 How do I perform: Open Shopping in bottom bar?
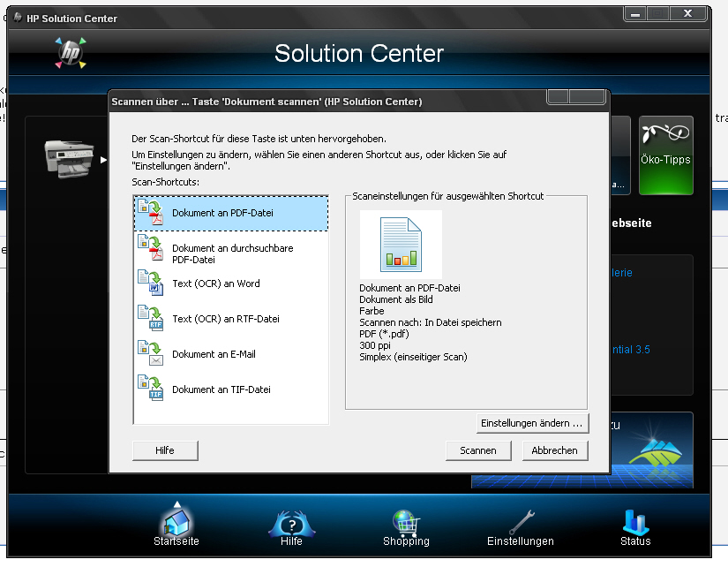(x=406, y=529)
